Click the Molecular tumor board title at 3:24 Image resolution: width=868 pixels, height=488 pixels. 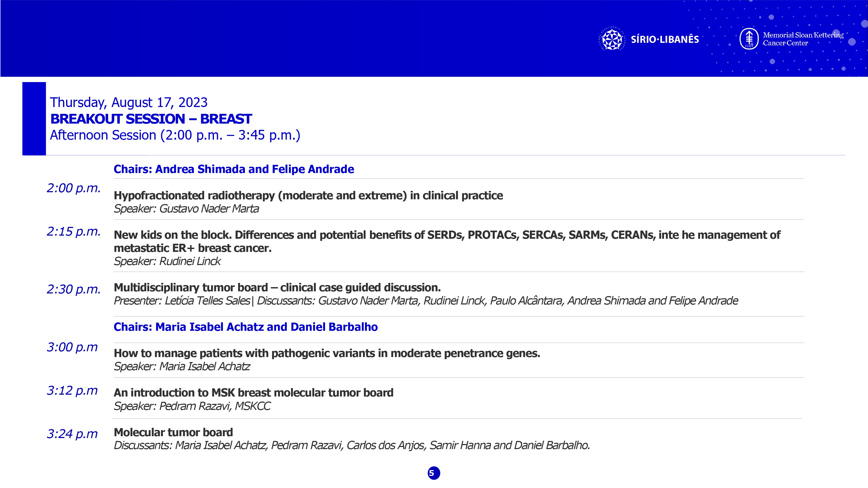click(x=173, y=432)
